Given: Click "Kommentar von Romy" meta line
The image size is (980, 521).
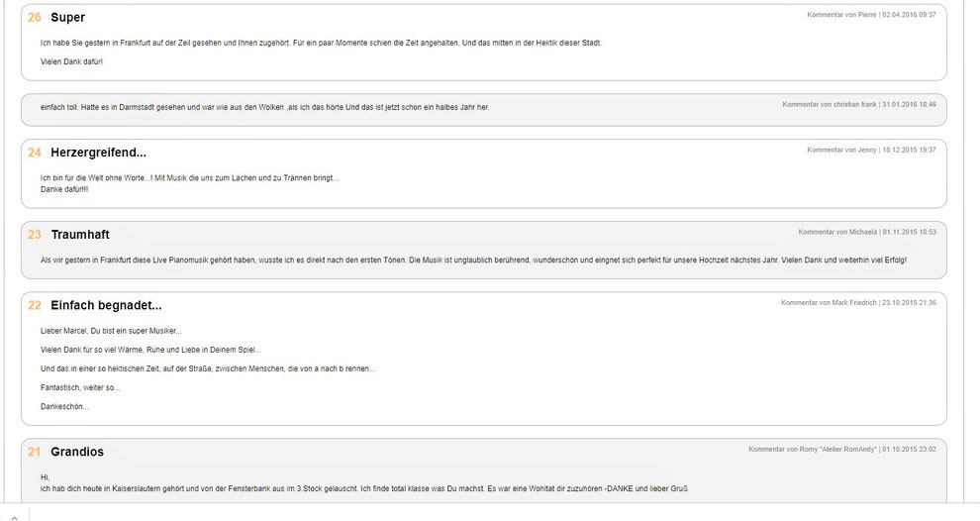Looking at the screenshot, I should [842, 449].
